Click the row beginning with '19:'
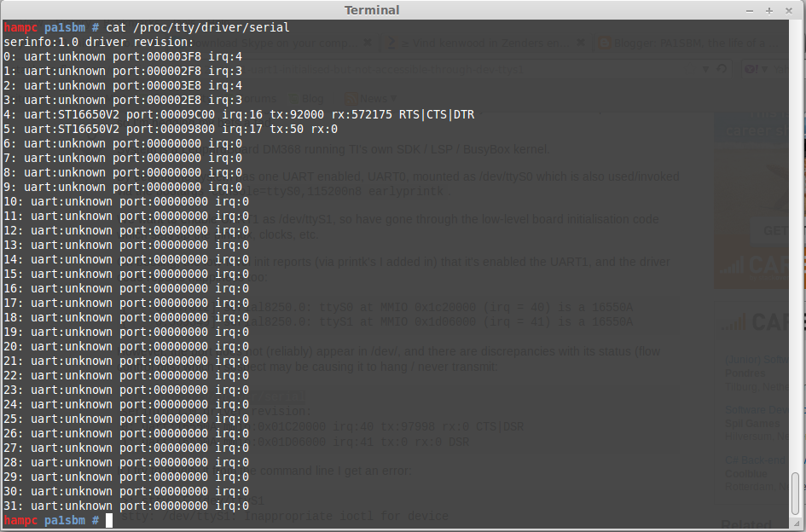 pyautogui.click(x=126, y=332)
